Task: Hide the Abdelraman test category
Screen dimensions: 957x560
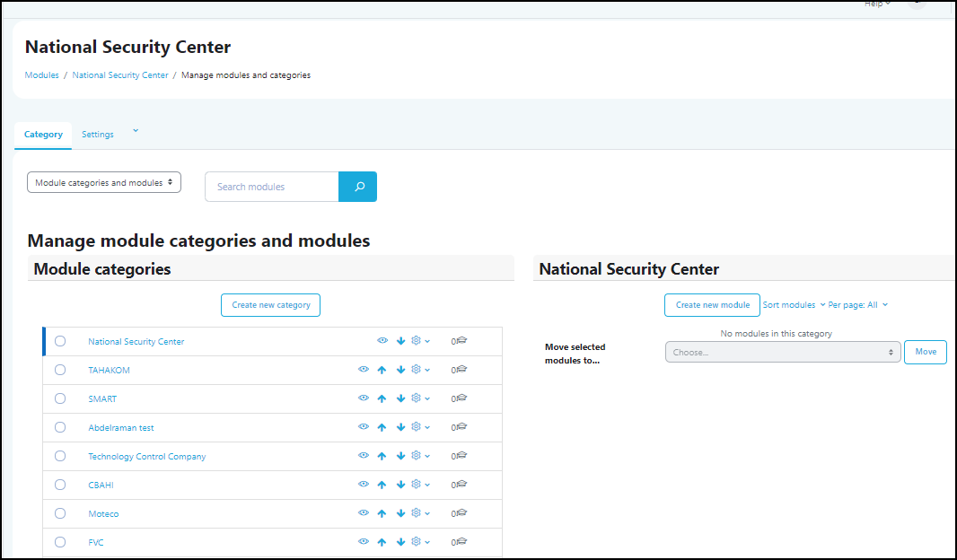Action: [x=364, y=426]
